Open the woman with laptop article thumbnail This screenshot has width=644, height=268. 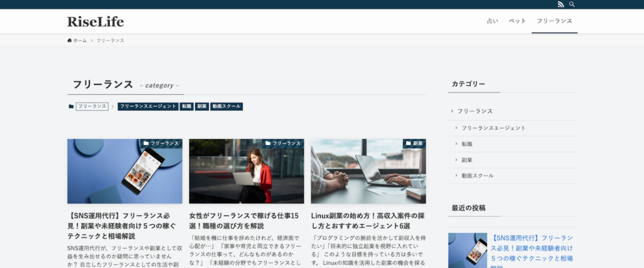[246, 171]
